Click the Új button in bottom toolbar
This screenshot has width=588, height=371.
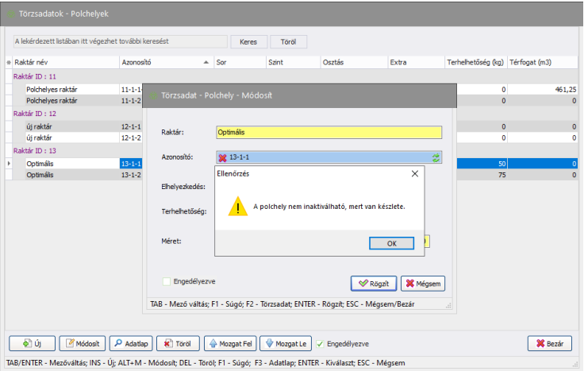32,344
